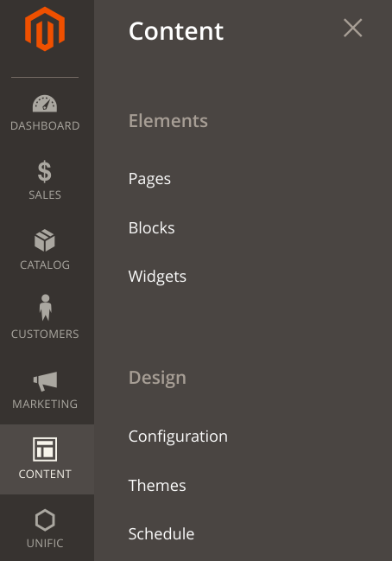Screen dimensions: 392x561
Task: Open the Catalog box icon
Action: click(45, 240)
